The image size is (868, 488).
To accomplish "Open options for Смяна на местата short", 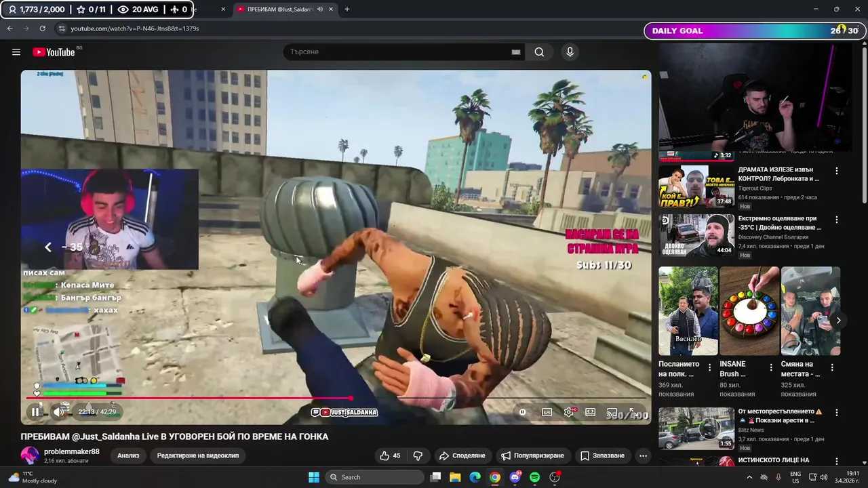I will click(x=833, y=367).
